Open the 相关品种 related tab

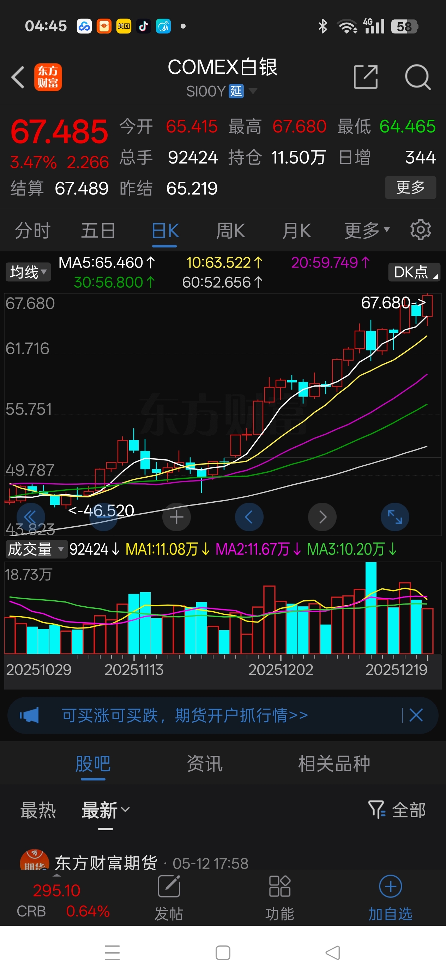pos(334,764)
